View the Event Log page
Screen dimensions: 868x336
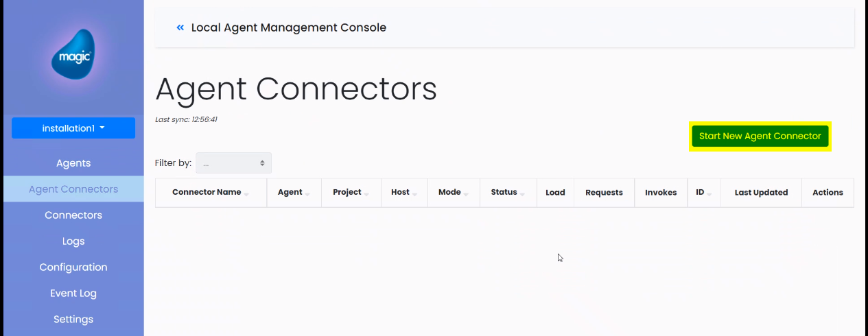[x=73, y=293]
